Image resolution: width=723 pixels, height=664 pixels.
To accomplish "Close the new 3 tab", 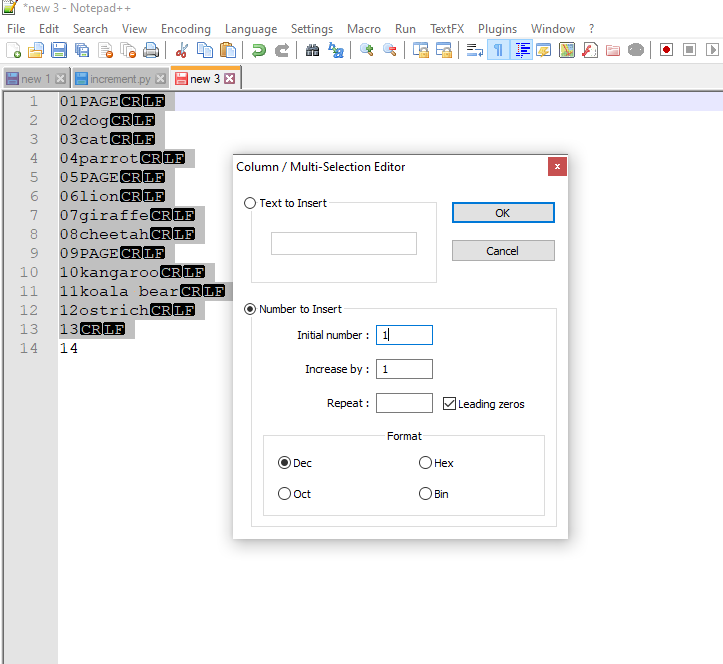I will (x=229, y=79).
